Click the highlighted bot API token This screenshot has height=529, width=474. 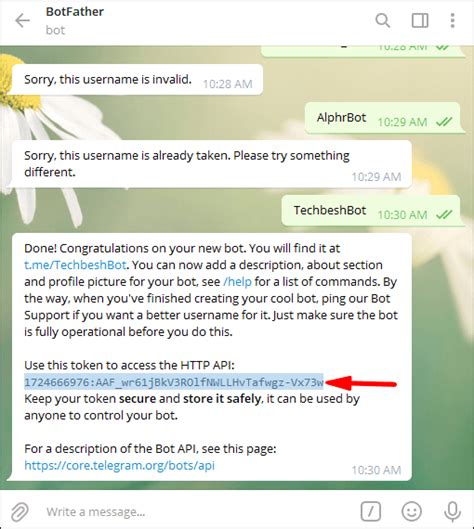(x=174, y=382)
